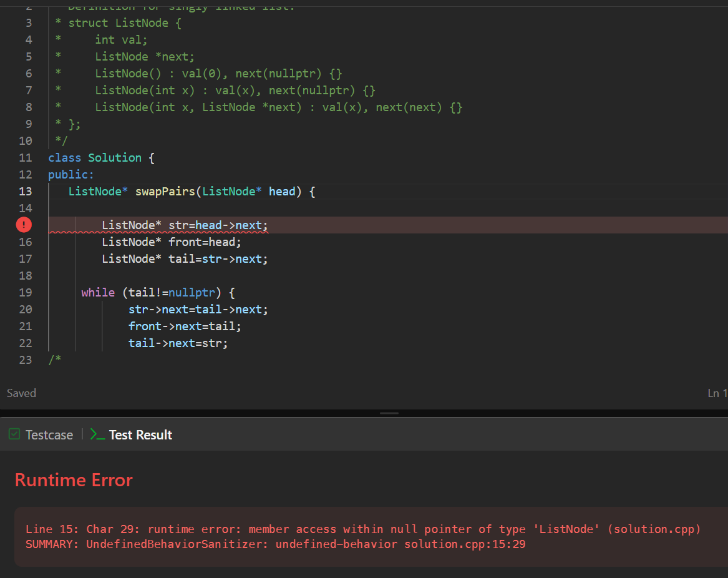Click the red error icon on line 15

24,225
